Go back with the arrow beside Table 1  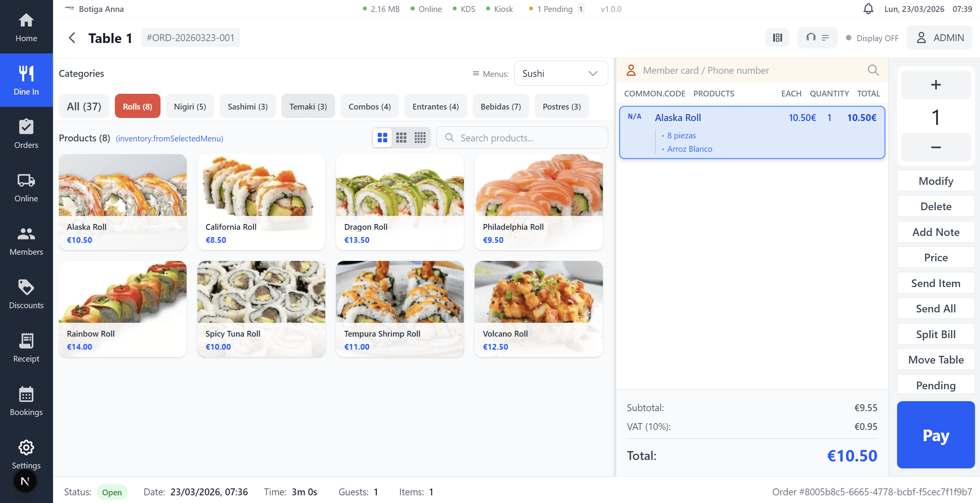point(72,38)
